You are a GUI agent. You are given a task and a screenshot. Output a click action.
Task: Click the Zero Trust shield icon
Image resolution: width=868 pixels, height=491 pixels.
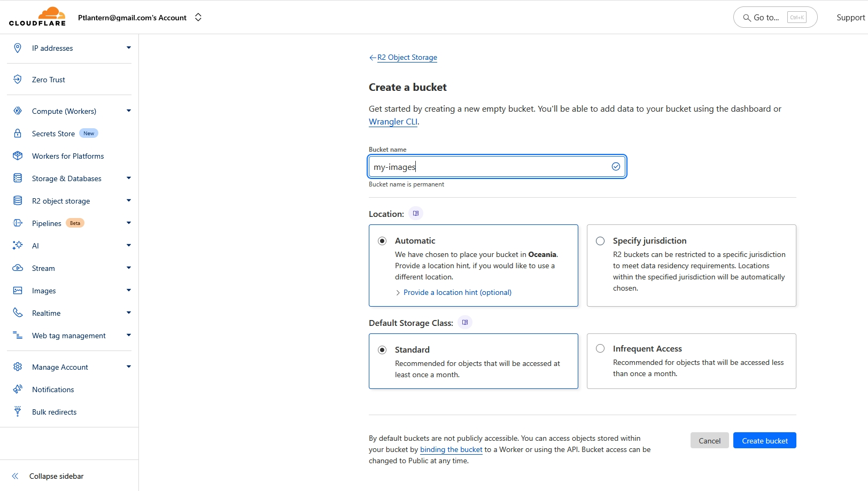click(x=18, y=80)
